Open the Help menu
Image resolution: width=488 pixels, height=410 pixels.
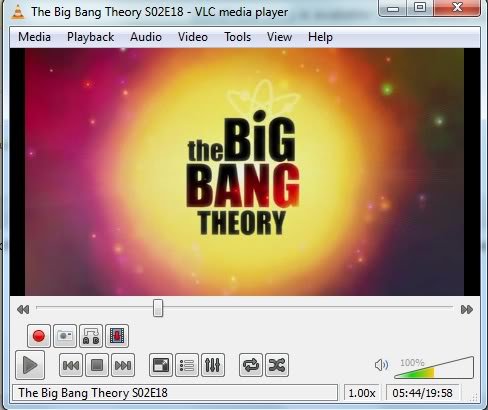320,37
